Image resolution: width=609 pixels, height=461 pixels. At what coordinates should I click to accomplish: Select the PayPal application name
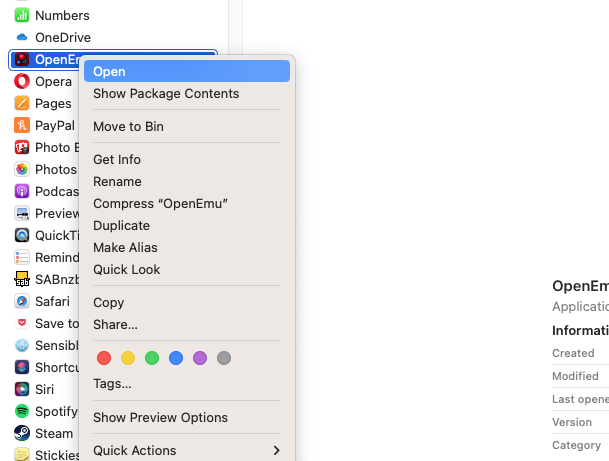point(55,125)
